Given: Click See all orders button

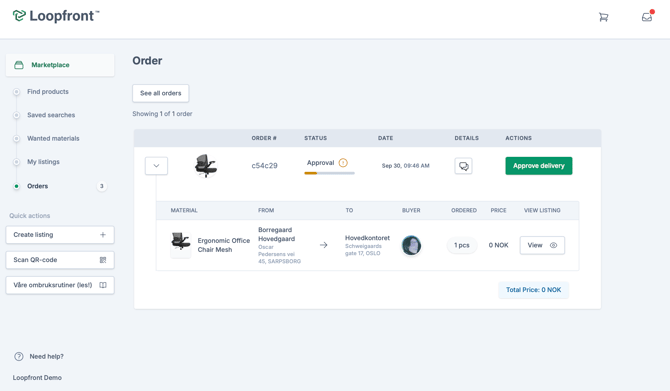Looking at the screenshot, I should coord(161,93).
